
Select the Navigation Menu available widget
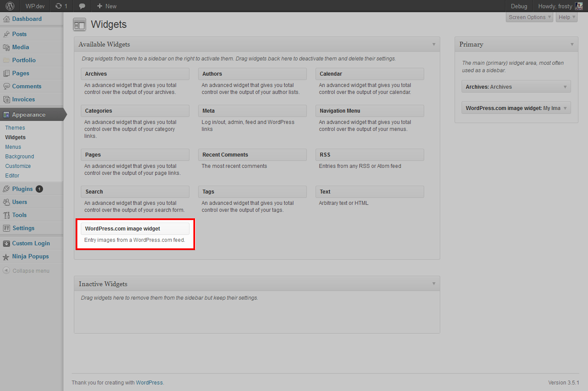point(370,111)
